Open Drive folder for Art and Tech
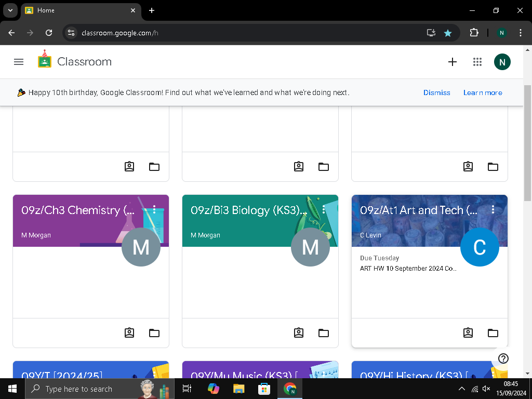 click(x=493, y=333)
